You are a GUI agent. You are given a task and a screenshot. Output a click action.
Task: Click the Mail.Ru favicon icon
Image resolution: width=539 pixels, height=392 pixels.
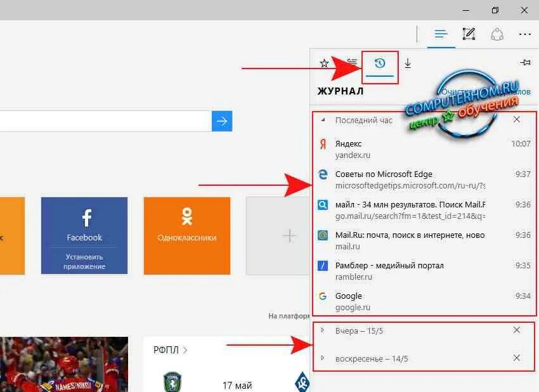tap(322, 235)
